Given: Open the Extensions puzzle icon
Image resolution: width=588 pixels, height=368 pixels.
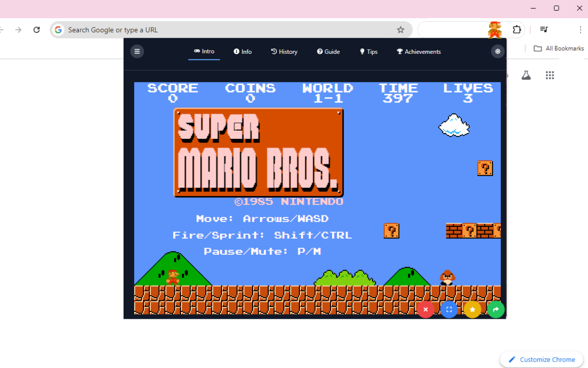Looking at the screenshot, I should 517,30.
